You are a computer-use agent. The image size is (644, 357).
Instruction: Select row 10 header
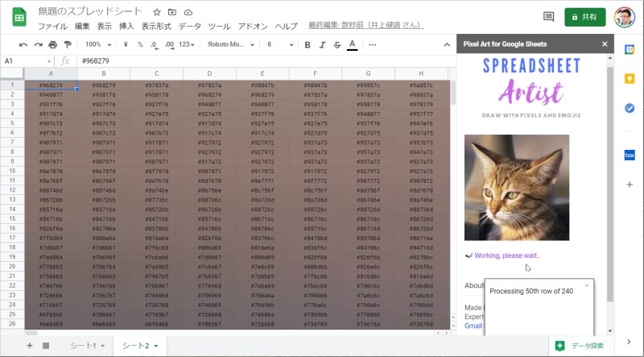point(12,171)
